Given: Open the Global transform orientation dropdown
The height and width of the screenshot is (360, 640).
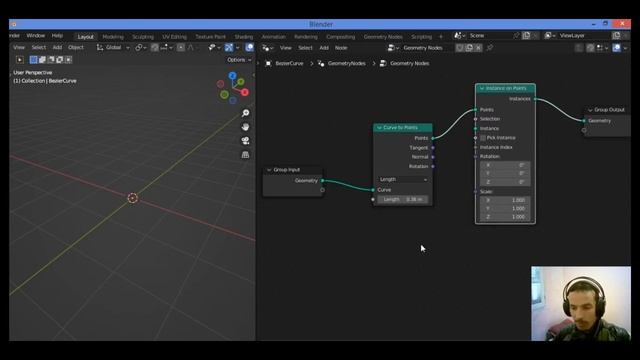Looking at the screenshot, I should 113,48.
